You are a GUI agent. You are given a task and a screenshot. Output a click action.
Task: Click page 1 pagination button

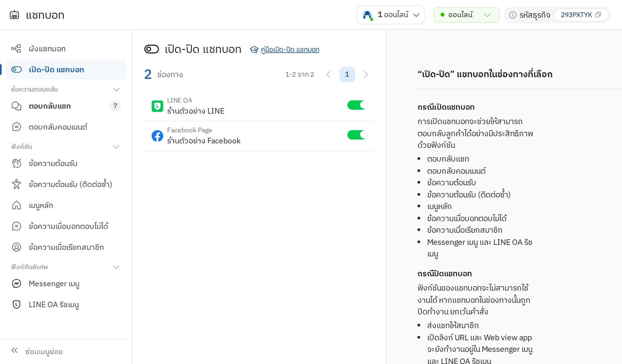(x=347, y=75)
